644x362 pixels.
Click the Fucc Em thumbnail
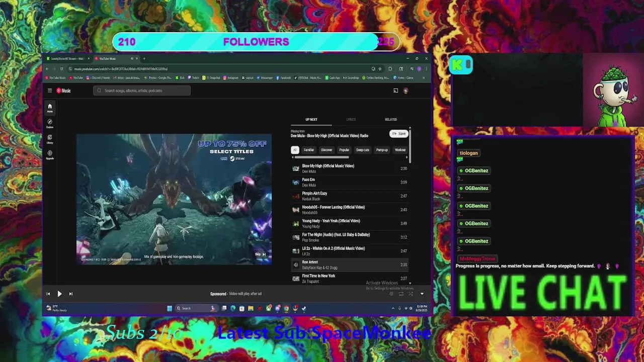(296, 182)
